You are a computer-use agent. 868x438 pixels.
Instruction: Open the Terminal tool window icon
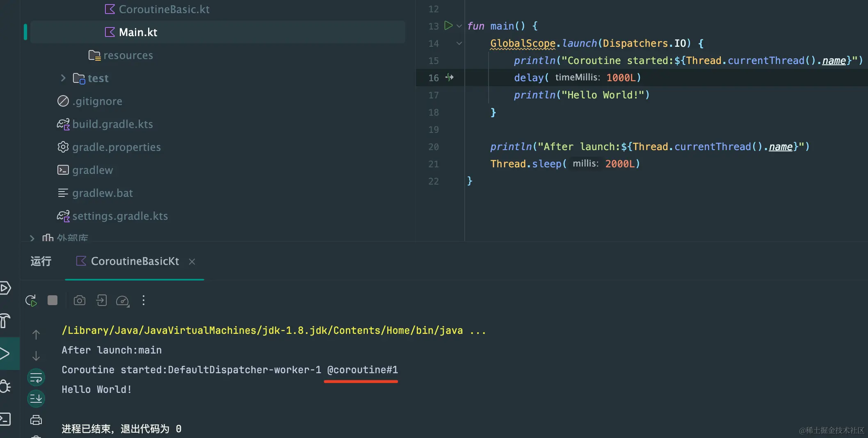(x=5, y=419)
